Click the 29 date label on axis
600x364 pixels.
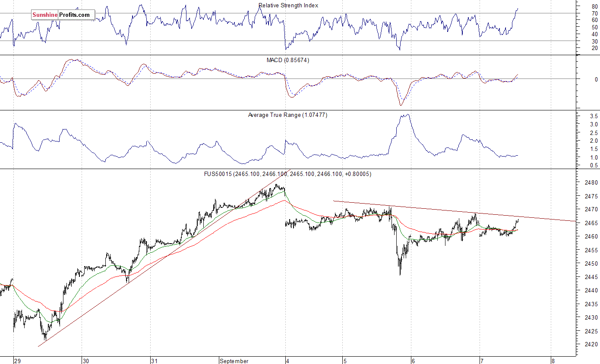click(17, 361)
